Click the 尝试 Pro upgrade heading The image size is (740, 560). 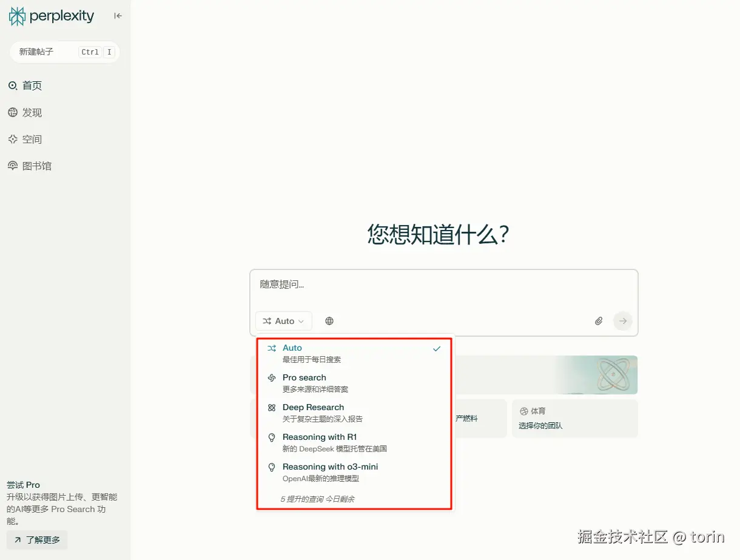click(23, 485)
